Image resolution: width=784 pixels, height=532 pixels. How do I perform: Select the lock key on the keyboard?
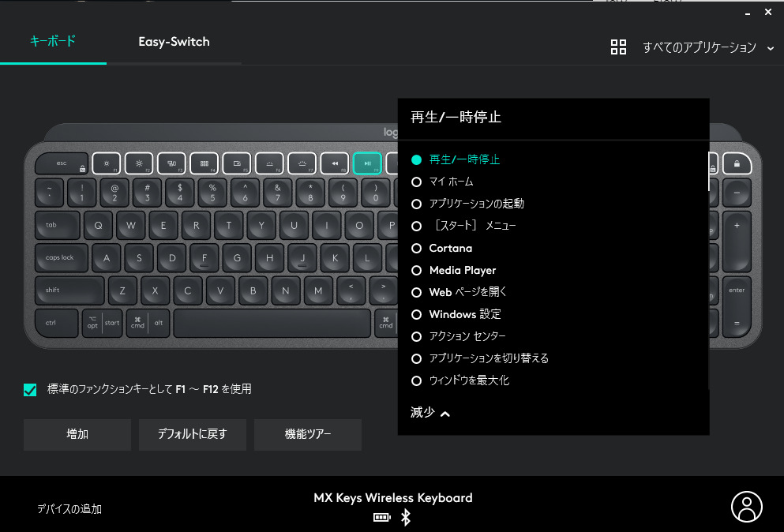[737, 163]
